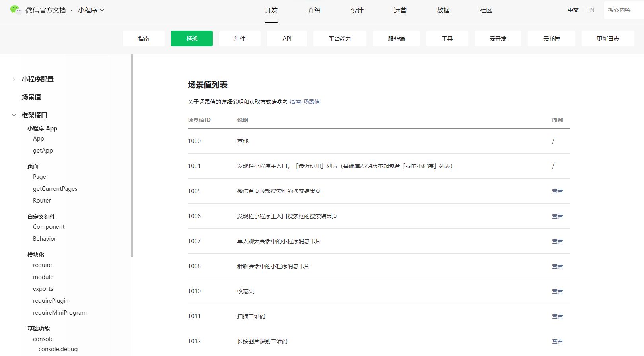Image resolution: width=644 pixels, height=356 pixels.
Task: Open the 数据 top menu
Action: pyautogui.click(x=443, y=10)
